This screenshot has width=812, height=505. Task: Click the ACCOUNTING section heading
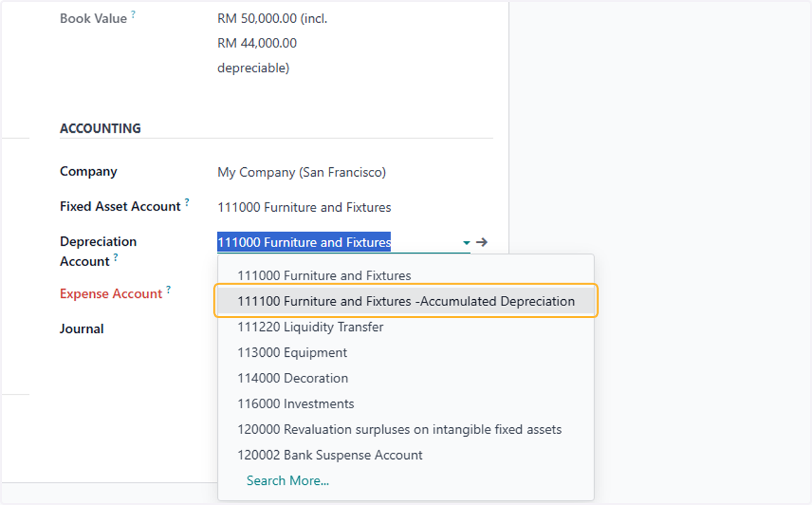100,128
